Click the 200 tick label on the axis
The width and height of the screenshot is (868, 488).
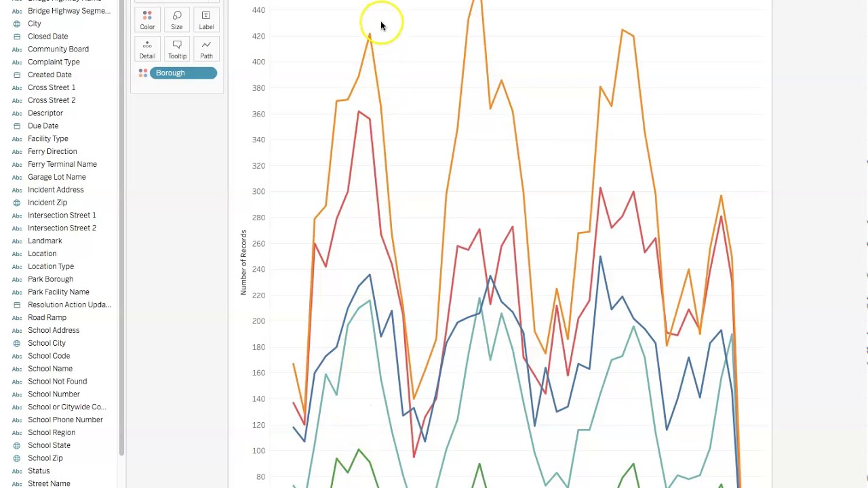(258, 321)
